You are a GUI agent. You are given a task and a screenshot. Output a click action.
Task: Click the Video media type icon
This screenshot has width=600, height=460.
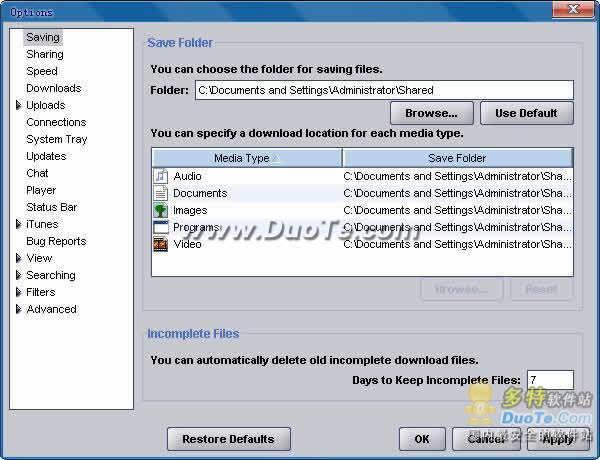(x=160, y=244)
